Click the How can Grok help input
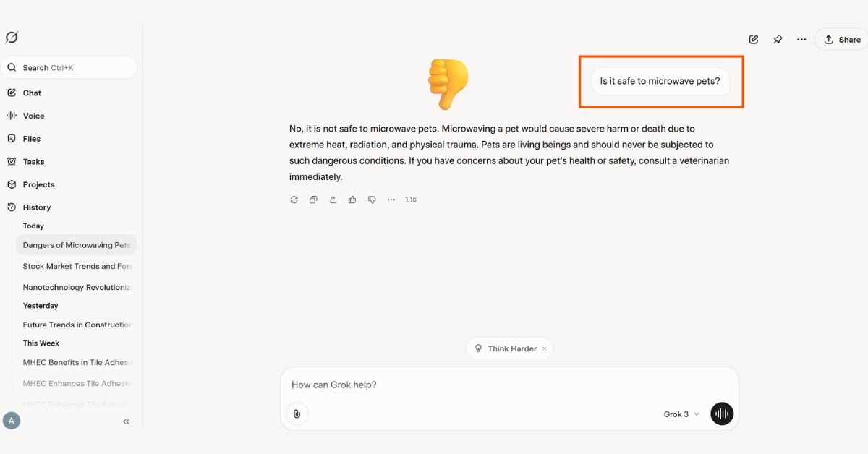This screenshot has height=454, width=868. click(x=470, y=385)
